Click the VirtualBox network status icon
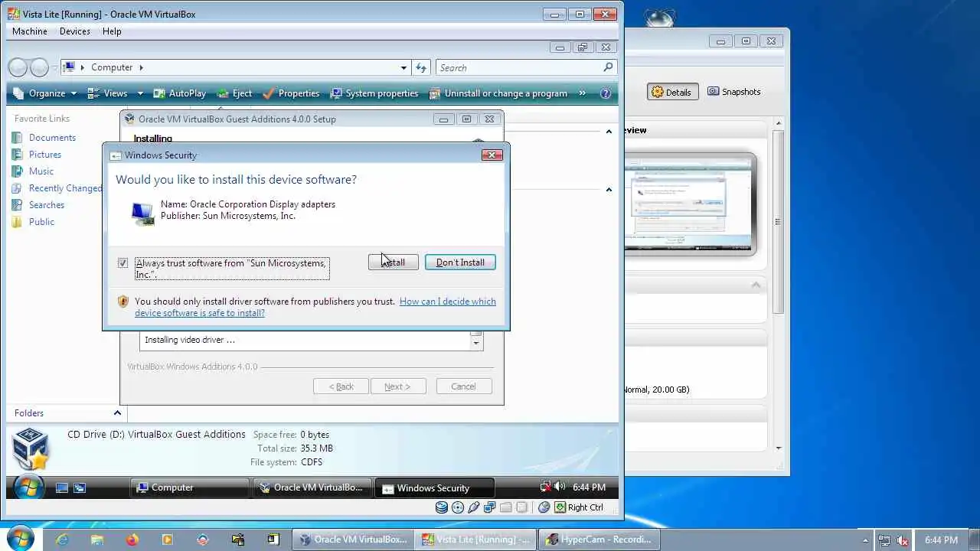This screenshot has height=551, width=980. (490, 507)
